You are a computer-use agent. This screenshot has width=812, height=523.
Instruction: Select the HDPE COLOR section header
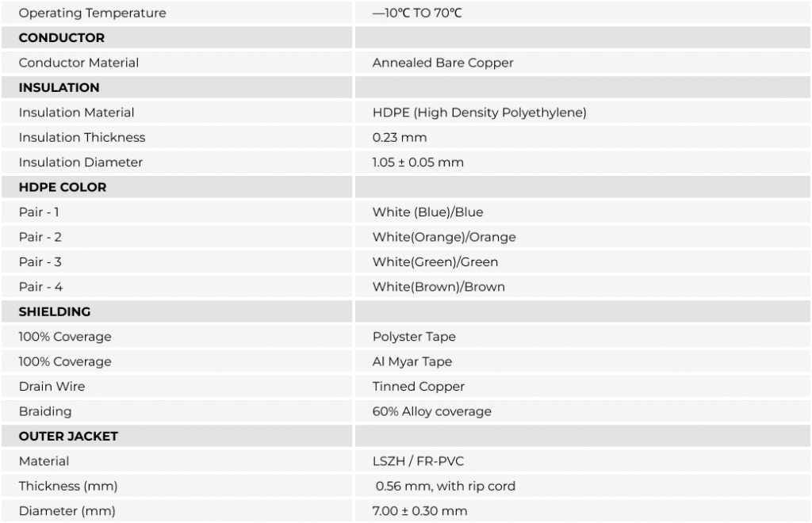(63, 187)
